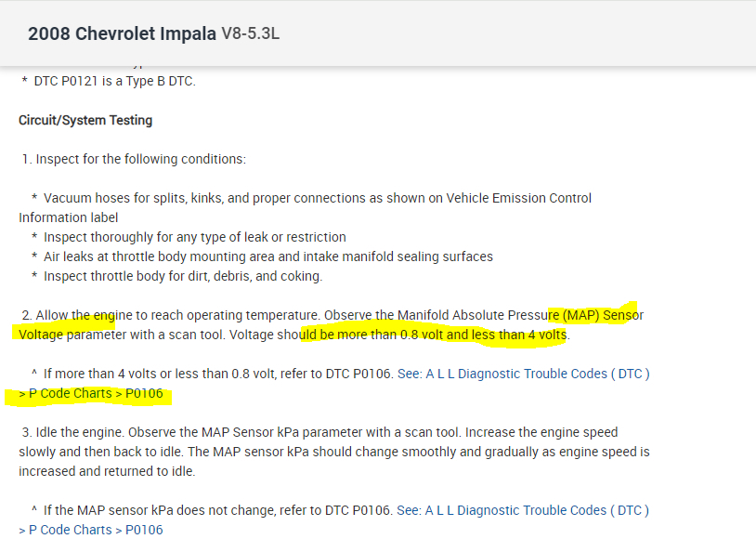Viewport: 756px width, 552px height.
Task: Click the throttle body dirt and coking bullet
Action: tap(182, 276)
